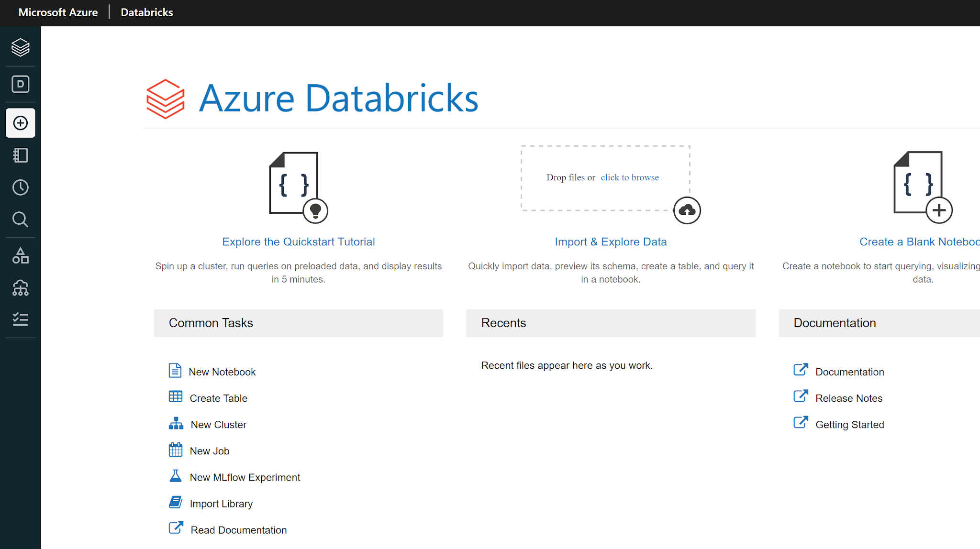
Task: Click external link icon beside Documentation
Action: 801,370
